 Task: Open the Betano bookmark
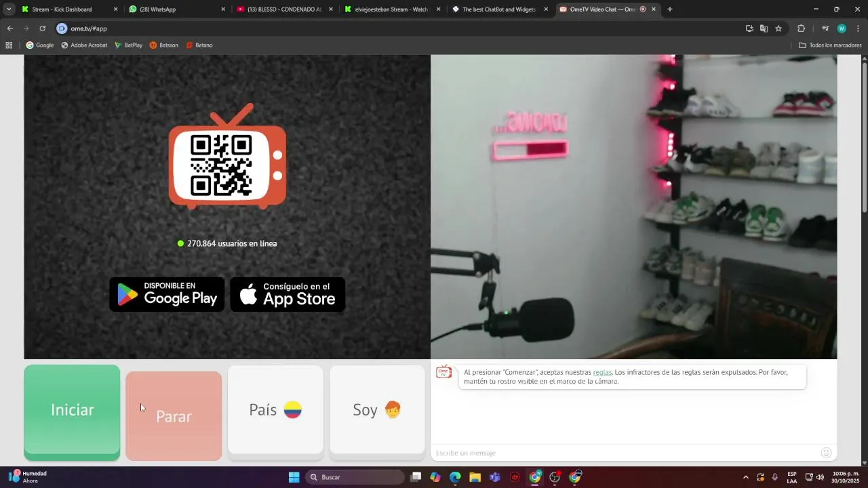(x=199, y=45)
